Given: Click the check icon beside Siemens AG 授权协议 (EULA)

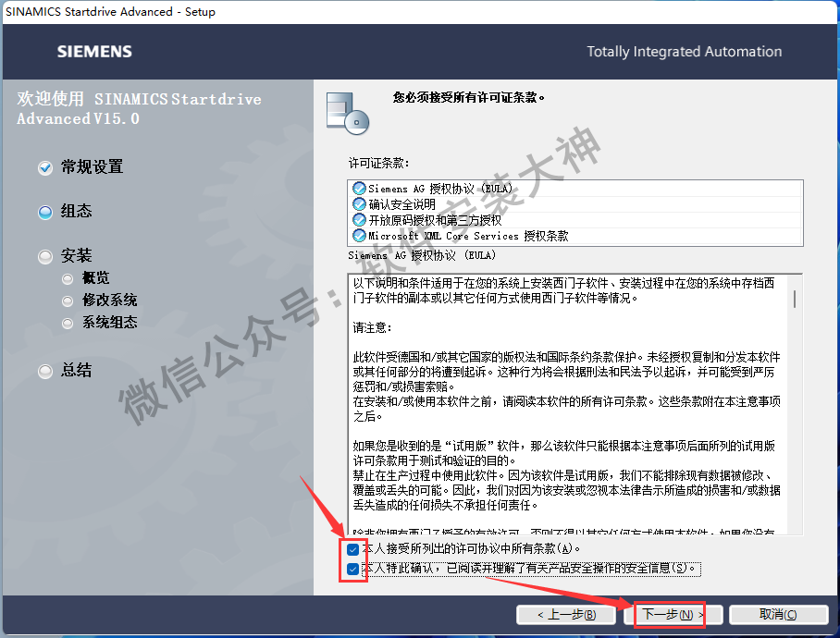Looking at the screenshot, I should (x=359, y=189).
